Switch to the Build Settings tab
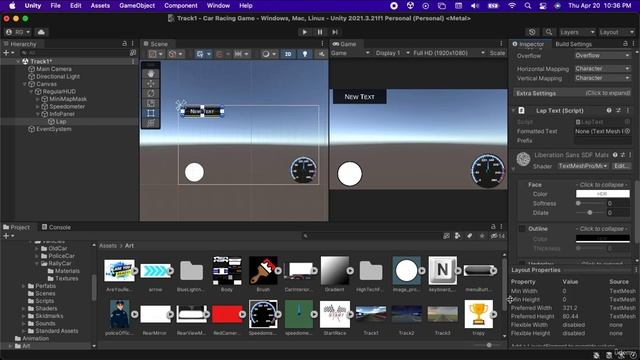The width and height of the screenshot is (640, 360). click(573, 44)
